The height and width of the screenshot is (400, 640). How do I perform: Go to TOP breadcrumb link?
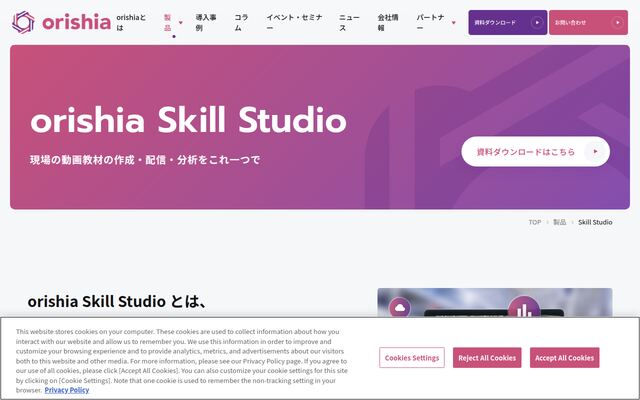click(x=535, y=222)
